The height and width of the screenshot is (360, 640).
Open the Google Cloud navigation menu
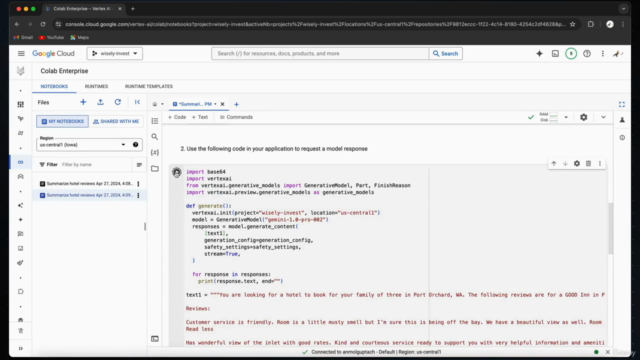click(x=21, y=53)
